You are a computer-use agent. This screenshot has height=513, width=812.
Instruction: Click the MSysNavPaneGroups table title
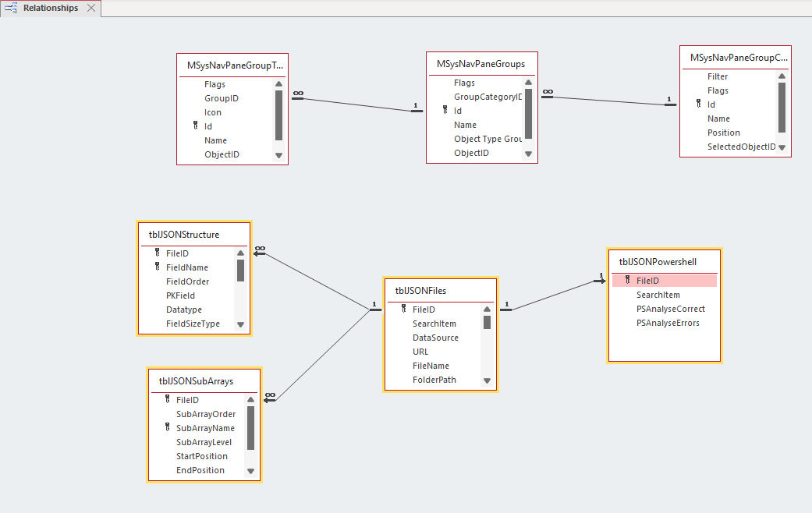click(x=480, y=64)
